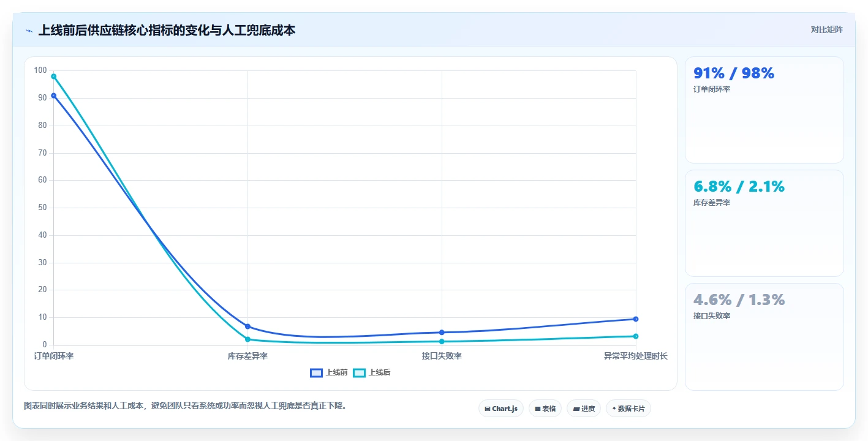This screenshot has width=868, height=441.
Task: Toggle the 上线后 legend series
Action: click(x=372, y=372)
